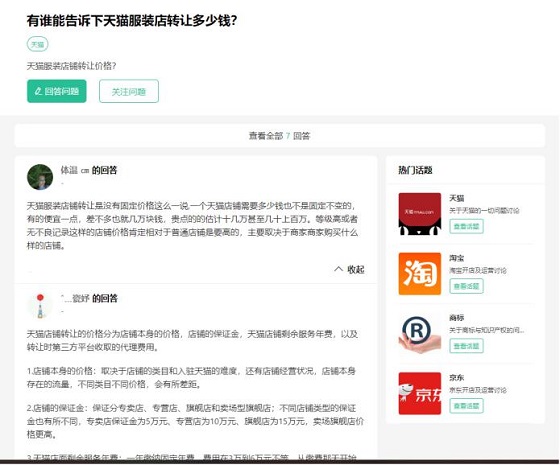View topic button under 京东
This screenshot has height=465, width=560.
[x=466, y=406]
